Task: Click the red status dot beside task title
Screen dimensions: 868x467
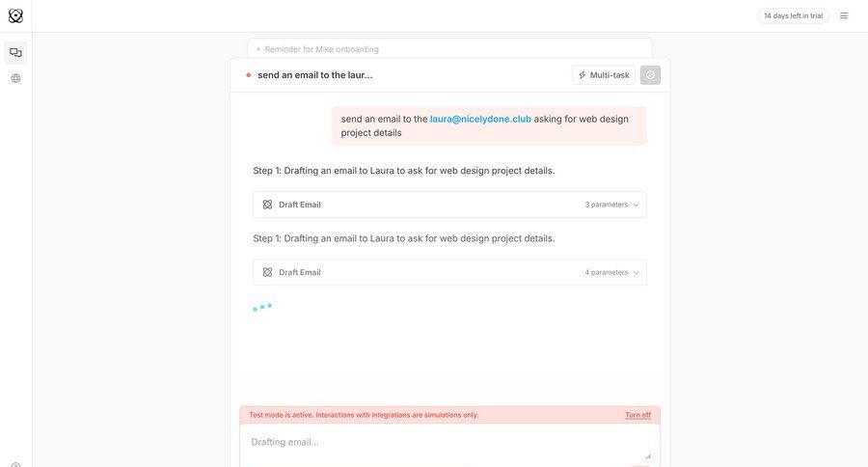Action: click(x=249, y=75)
